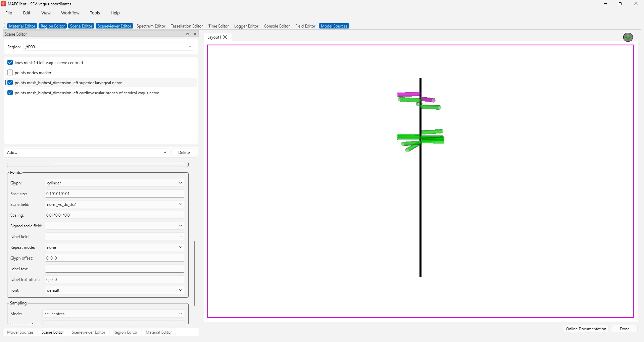Screen dimensions: 644x342
Task: Toggle the Material Editor toolbar button
Action: pyautogui.click(x=22, y=26)
